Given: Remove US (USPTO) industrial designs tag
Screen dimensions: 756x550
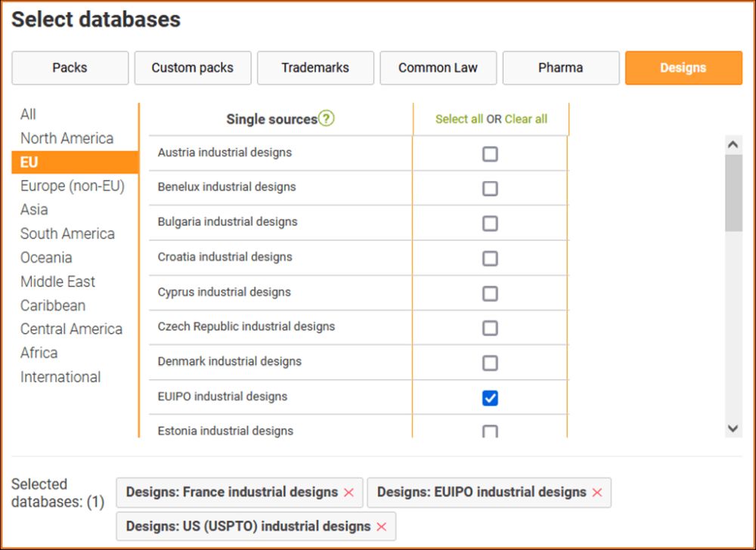Looking at the screenshot, I should click(x=382, y=527).
